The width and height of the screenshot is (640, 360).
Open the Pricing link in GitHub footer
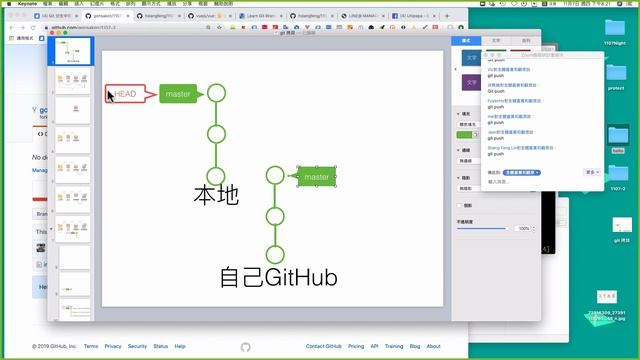pyautogui.click(x=356, y=346)
